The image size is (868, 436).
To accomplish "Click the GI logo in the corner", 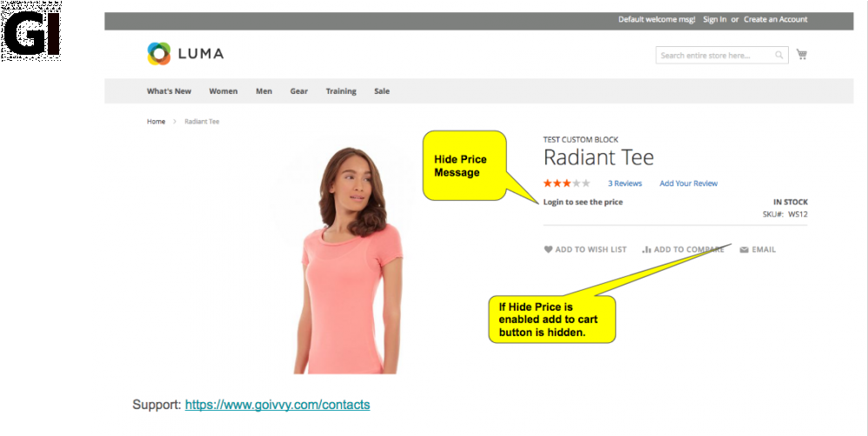I will (31, 31).
